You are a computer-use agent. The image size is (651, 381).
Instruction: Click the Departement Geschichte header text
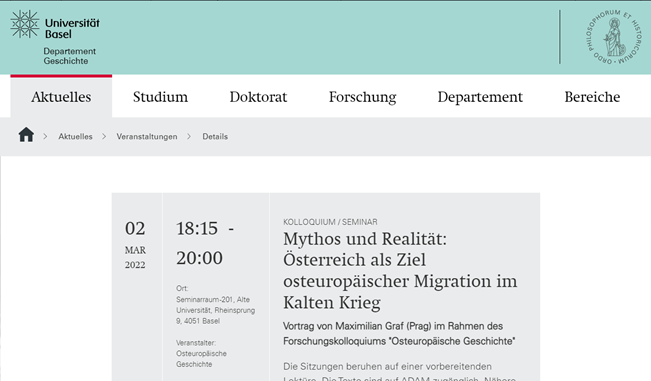(x=70, y=56)
